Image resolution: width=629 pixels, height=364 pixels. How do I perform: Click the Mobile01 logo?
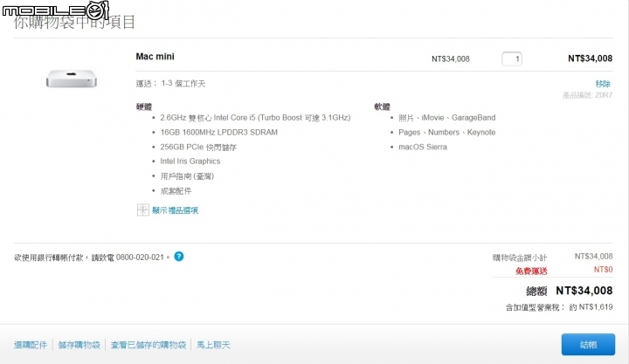click(55, 10)
